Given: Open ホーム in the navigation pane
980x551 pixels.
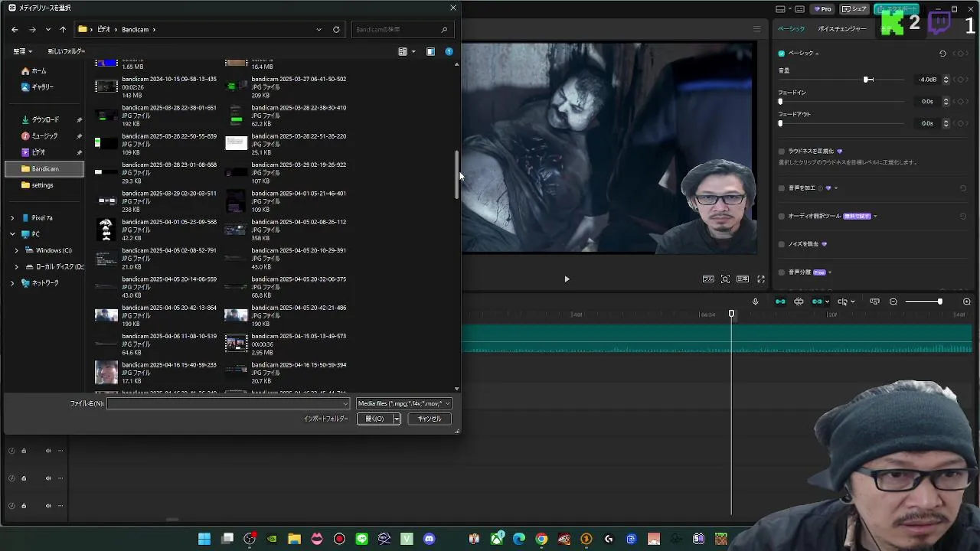Looking at the screenshot, I should (34, 71).
